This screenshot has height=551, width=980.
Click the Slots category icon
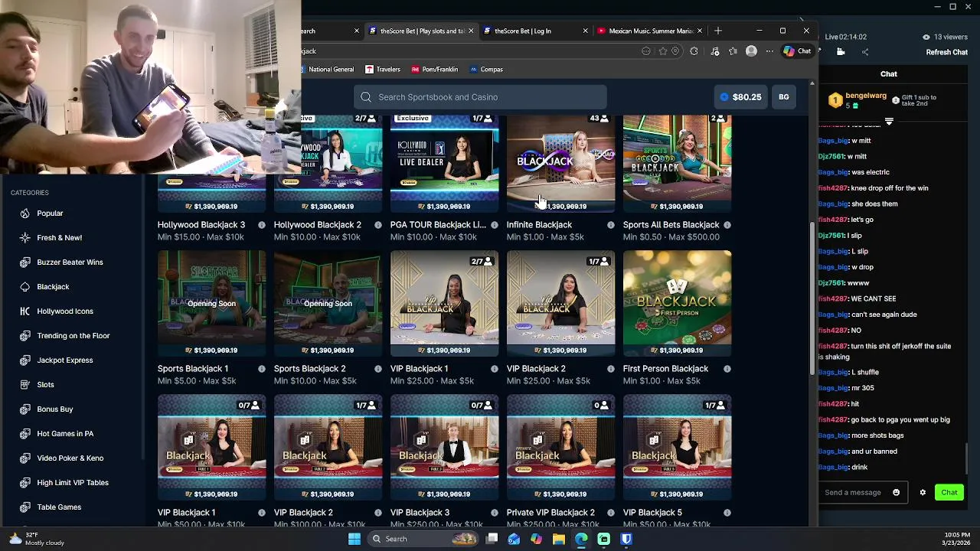[25, 385]
